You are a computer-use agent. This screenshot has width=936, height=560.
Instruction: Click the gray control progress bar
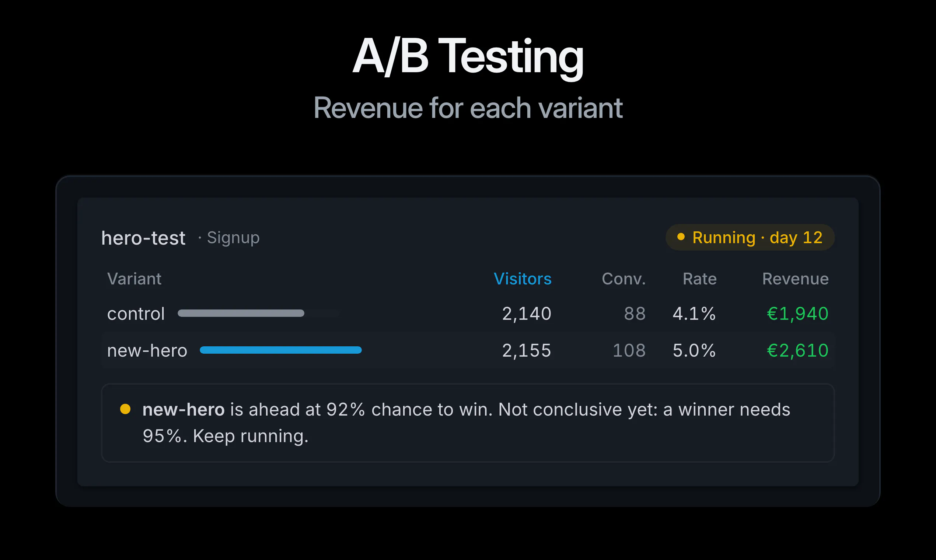pyautogui.click(x=241, y=313)
